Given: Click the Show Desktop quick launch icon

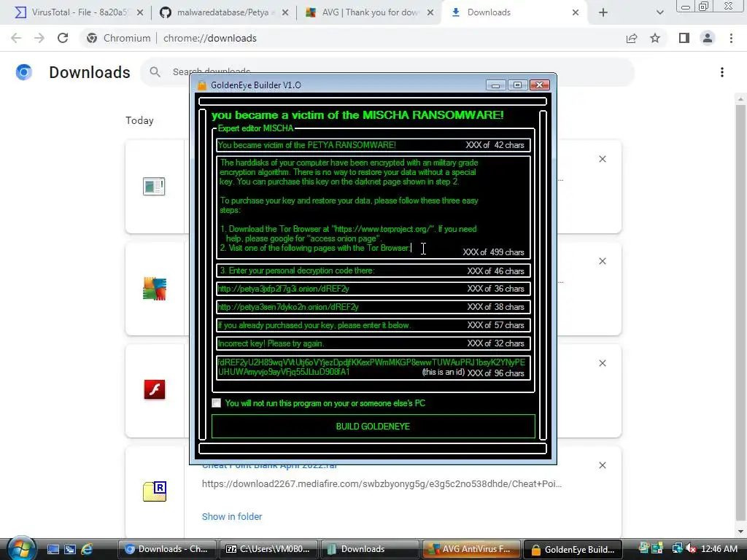Looking at the screenshot, I should coord(53,549).
